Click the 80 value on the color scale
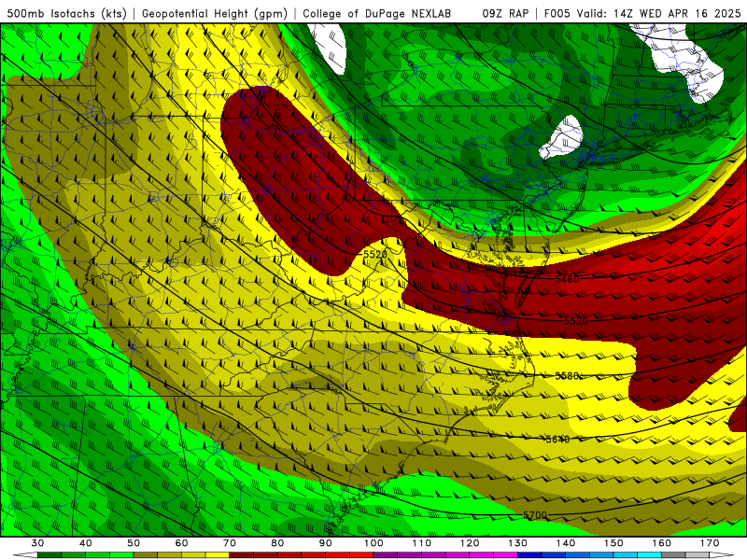 coord(277,543)
